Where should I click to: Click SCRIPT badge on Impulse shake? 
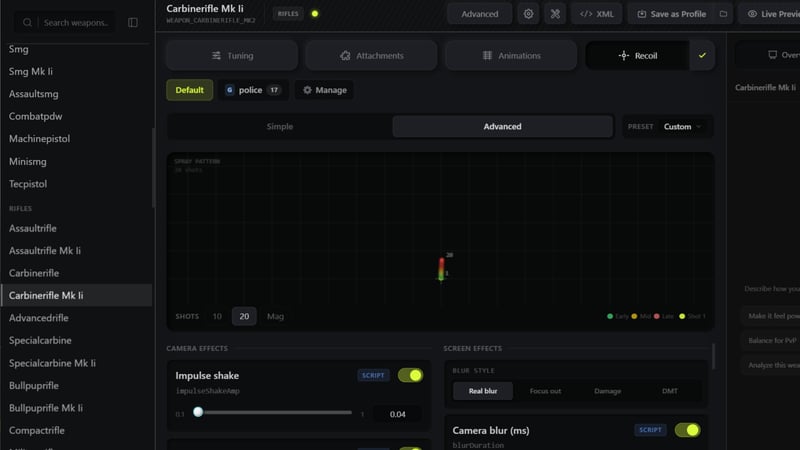pyautogui.click(x=373, y=375)
